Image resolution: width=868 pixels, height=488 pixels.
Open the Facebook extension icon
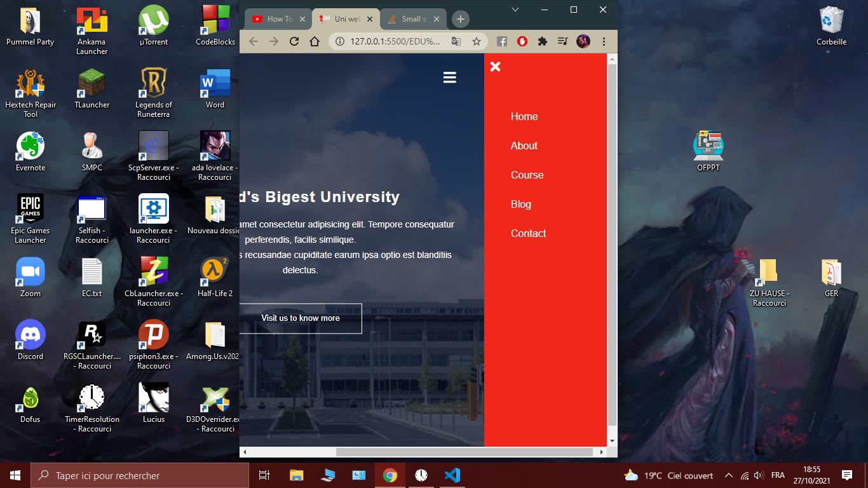click(x=502, y=41)
